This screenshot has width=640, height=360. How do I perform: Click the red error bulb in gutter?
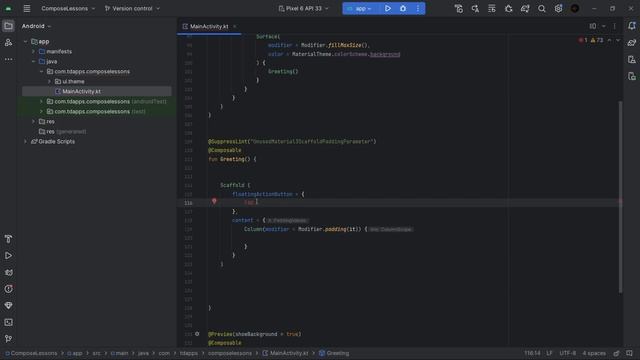click(x=214, y=201)
